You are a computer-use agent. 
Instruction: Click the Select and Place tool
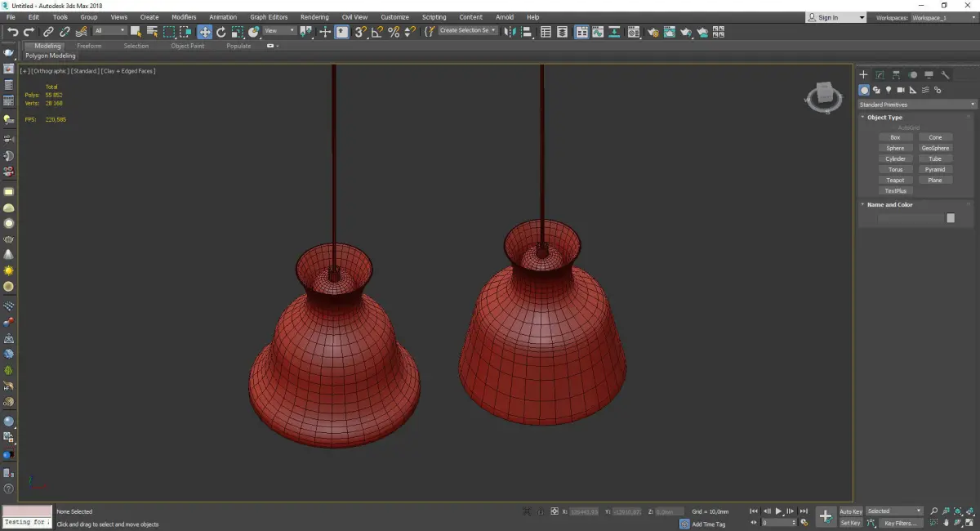(x=254, y=32)
